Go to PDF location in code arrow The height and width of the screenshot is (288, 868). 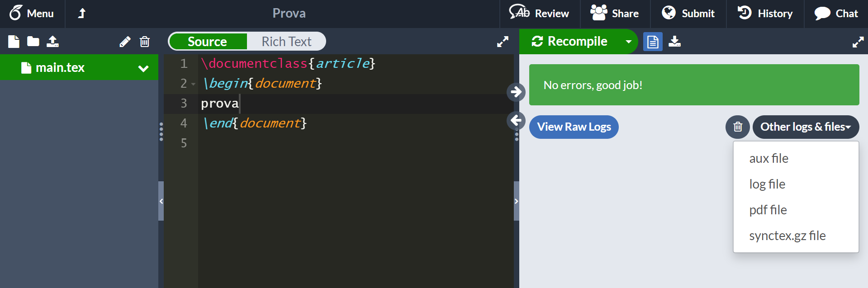(x=516, y=120)
